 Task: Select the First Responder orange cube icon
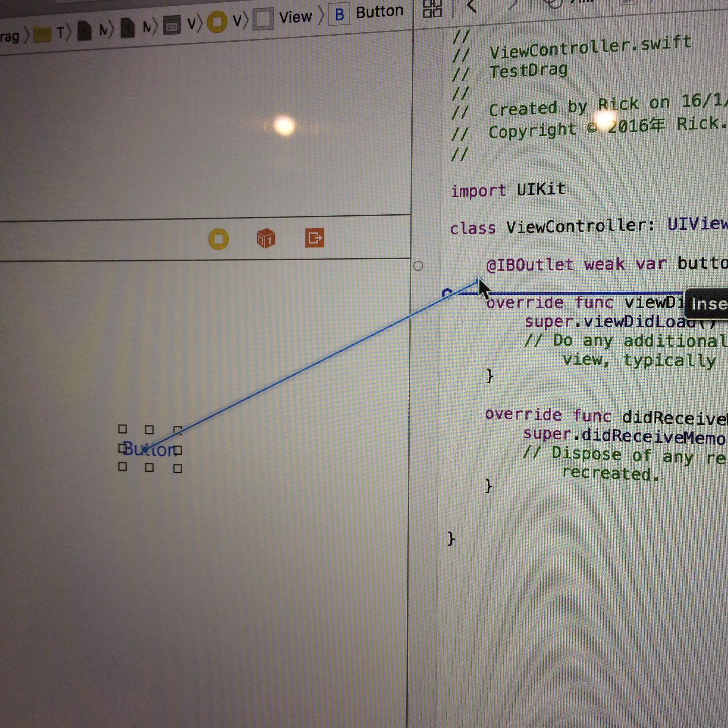coord(266,239)
